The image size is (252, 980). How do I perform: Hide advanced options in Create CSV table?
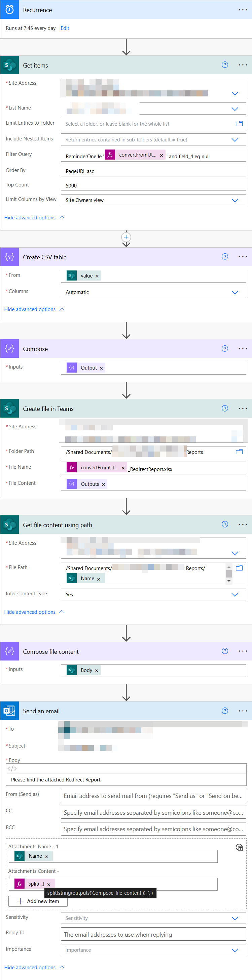tap(34, 309)
